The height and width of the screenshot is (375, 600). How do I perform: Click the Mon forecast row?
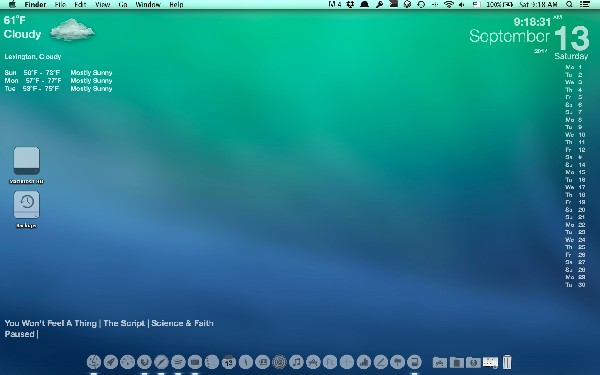click(x=58, y=81)
